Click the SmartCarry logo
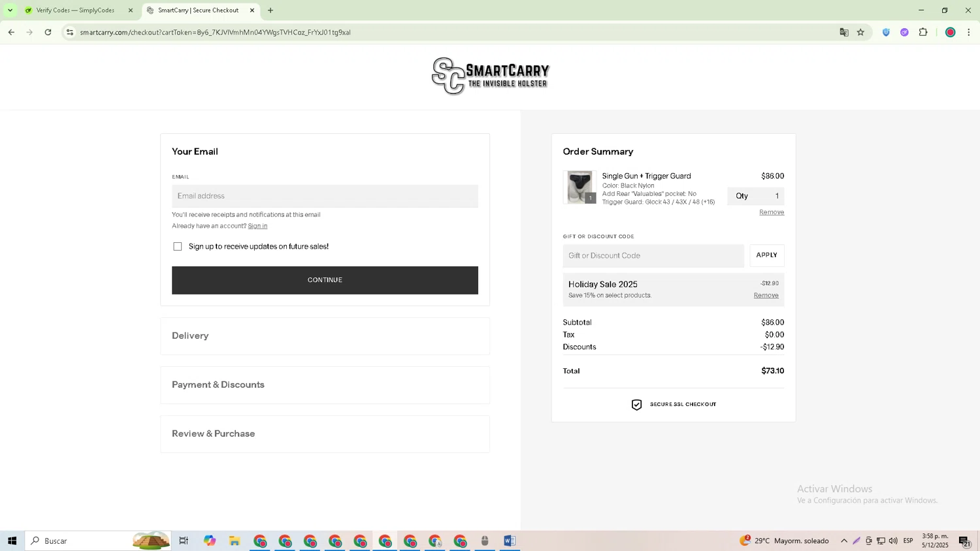The height and width of the screenshot is (551, 980). [x=491, y=76]
